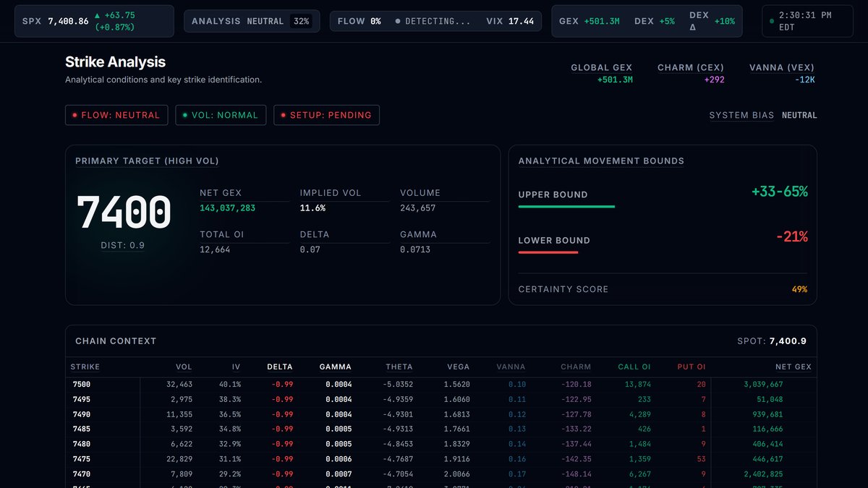Click the VOL: NORMAL status badge
The width and height of the screenshot is (868, 488).
[221, 115]
